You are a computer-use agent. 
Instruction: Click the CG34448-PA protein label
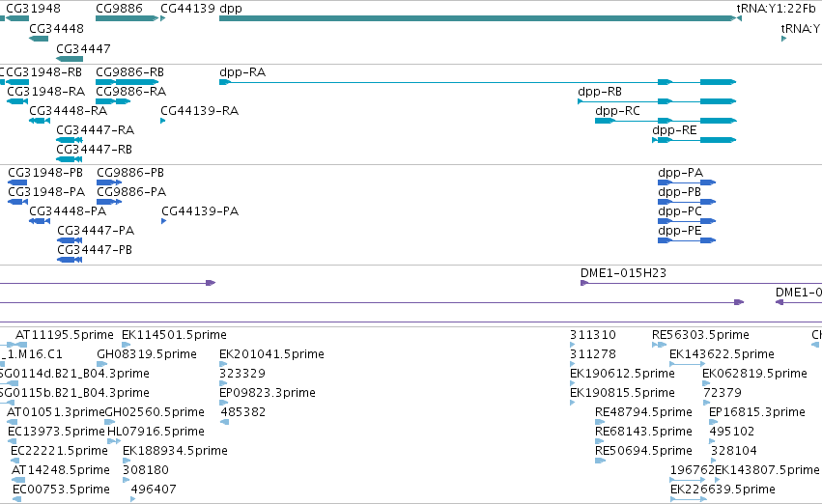pos(68,211)
